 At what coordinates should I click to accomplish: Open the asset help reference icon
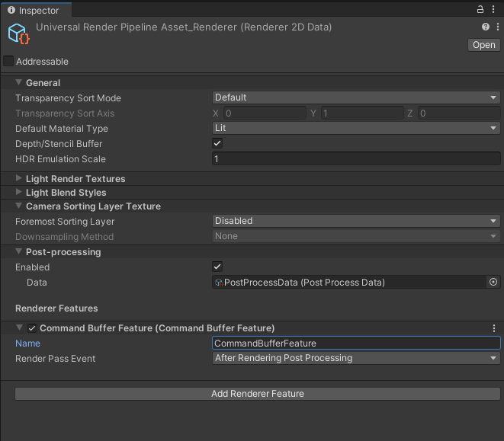click(x=486, y=27)
